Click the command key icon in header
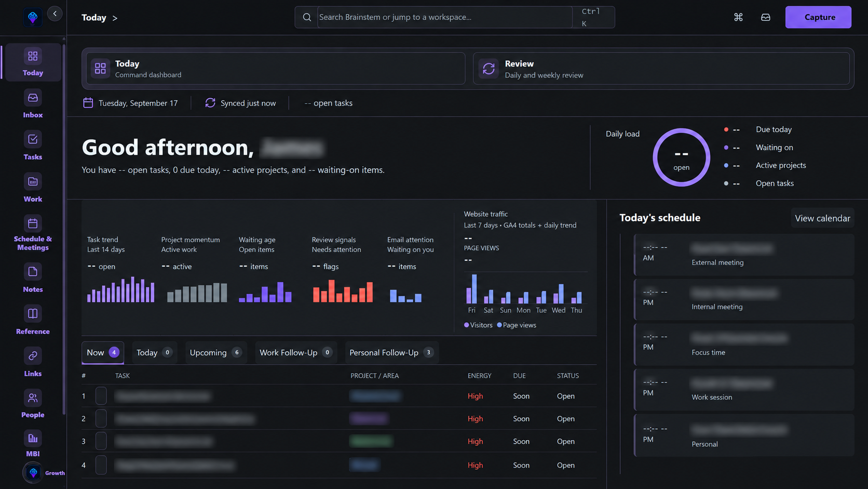 click(x=738, y=17)
